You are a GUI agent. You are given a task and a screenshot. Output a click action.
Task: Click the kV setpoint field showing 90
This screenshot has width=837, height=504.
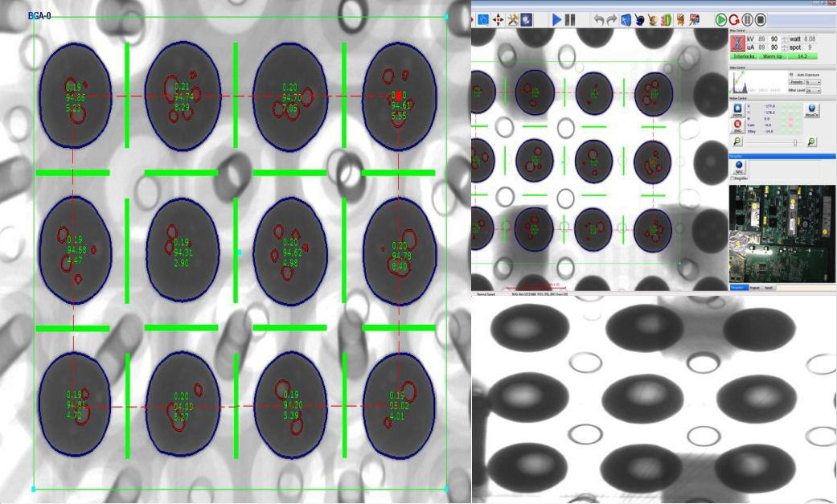pyautogui.click(x=774, y=39)
